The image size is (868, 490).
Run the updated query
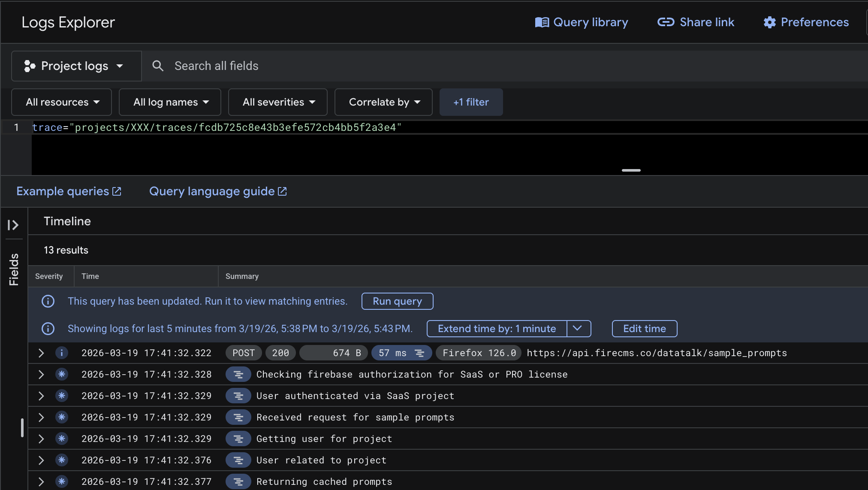(397, 301)
